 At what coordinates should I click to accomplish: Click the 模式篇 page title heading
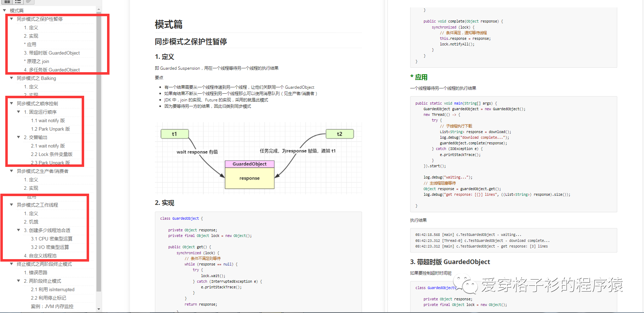pyautogui.click(x=169, y=25)
